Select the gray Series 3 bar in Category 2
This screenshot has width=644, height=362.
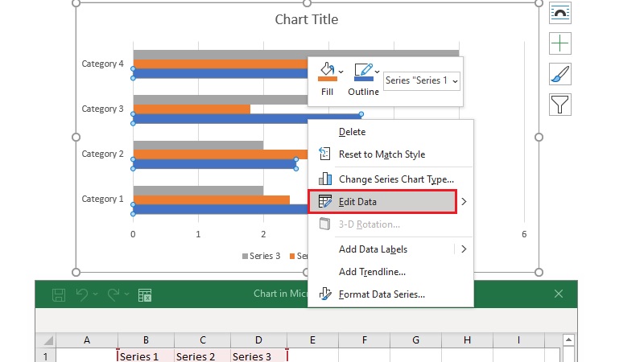pyautogui.click(x=198, y=146)
